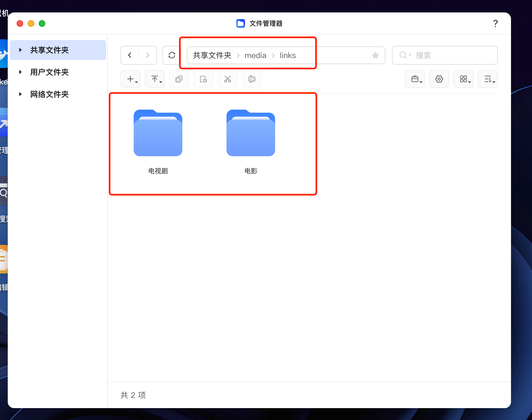Click the paste icon in the toolbar
Screen dimensions: 532x420
(x=203, y=79)
